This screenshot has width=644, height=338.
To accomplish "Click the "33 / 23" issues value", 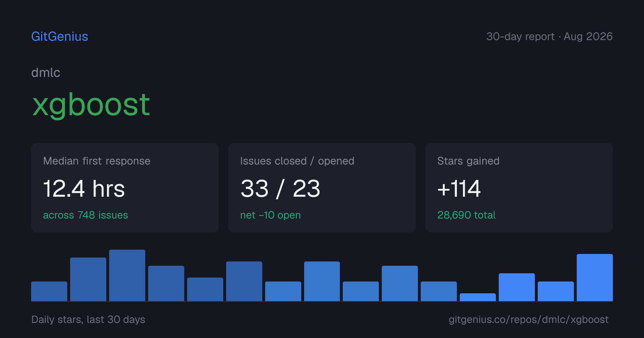I will (280, 188).
